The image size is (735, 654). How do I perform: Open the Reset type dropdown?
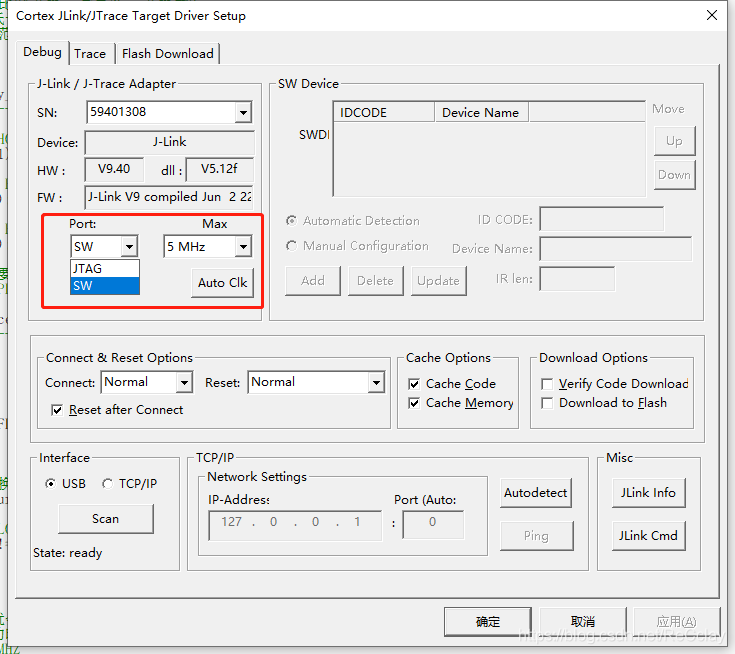(376, 382)
